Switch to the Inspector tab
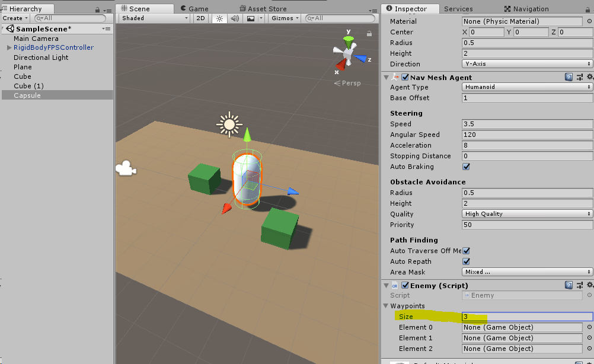 [x=410, y=9]
